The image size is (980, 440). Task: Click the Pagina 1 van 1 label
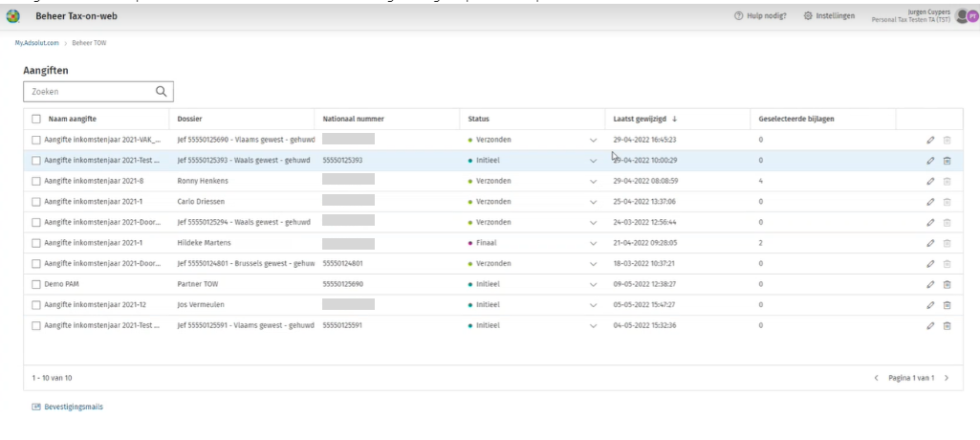911,378
